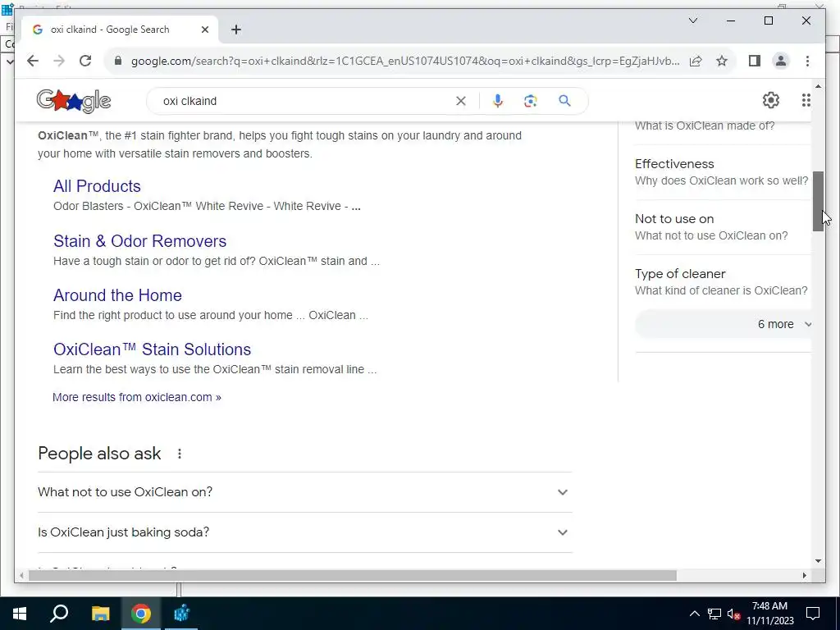
Task: Select 'What is OxiClean made of?' entry
Action: 705,126
